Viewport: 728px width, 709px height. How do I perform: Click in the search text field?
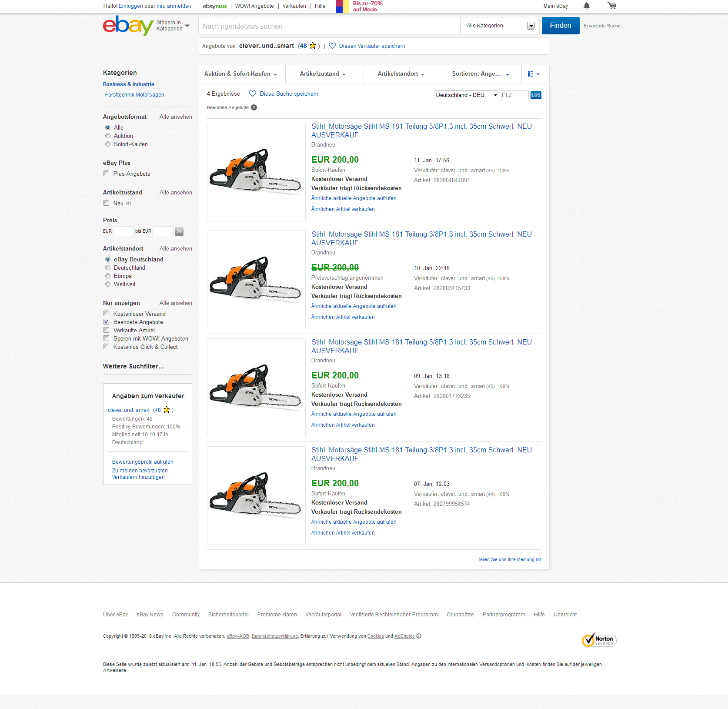click(329, 26)
